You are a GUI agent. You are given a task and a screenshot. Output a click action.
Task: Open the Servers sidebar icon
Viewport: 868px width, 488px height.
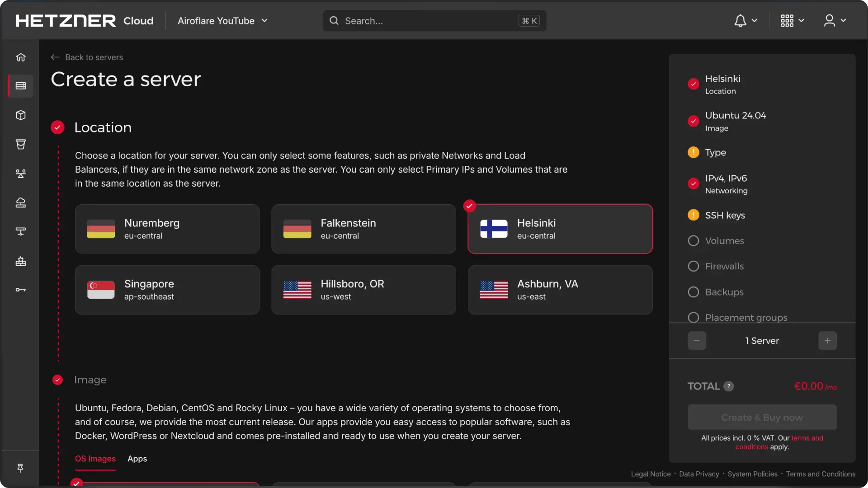21,86
